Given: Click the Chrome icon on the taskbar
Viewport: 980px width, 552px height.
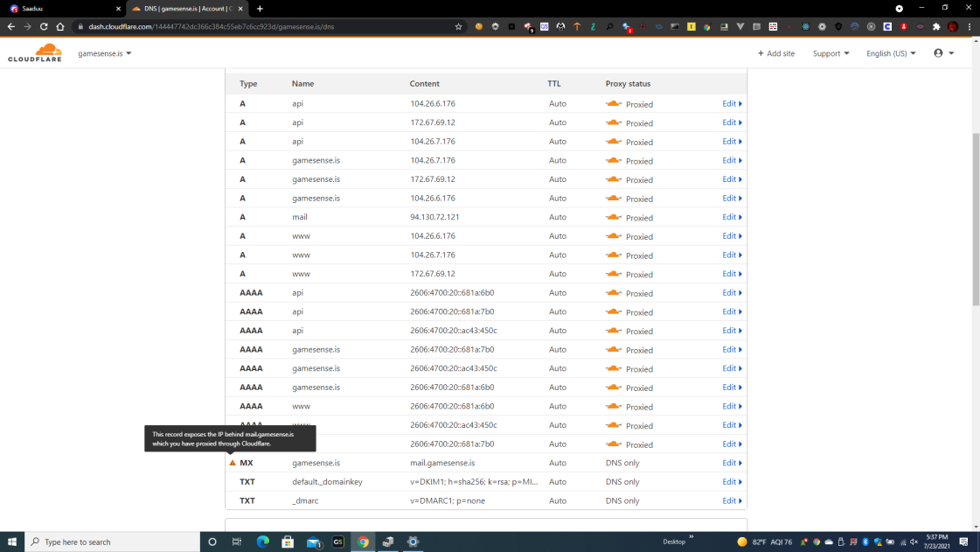Looking at the screenshot, I should (x=363, y=542).
